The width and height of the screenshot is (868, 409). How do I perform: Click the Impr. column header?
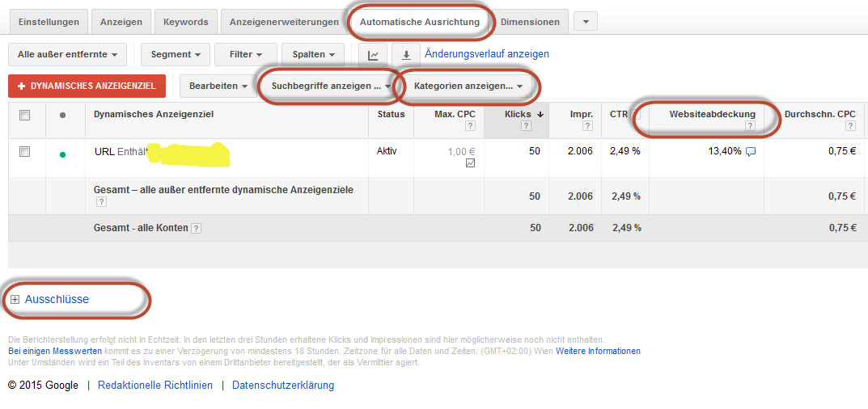(582, 115)
